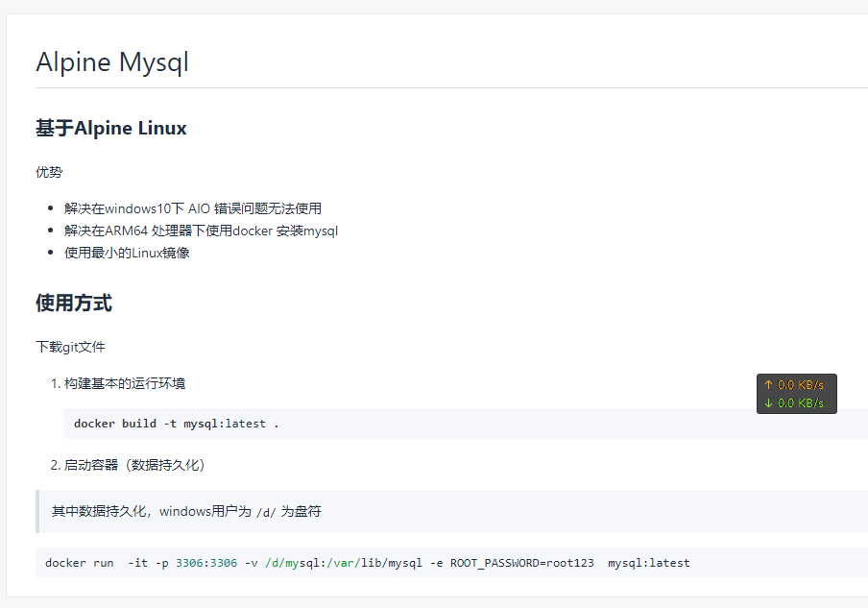Screen dimensions: 868x608
Task: Click the 基于Alpine Linux heading
Action: pos(111,128)
